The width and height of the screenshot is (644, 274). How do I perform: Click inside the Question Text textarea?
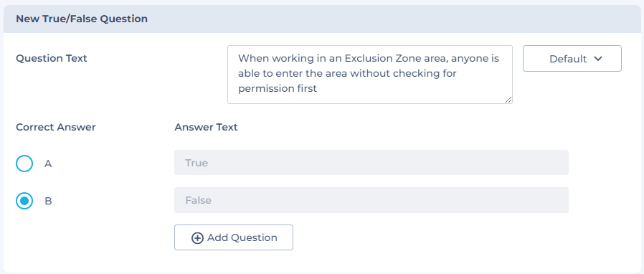pos(370,75)
